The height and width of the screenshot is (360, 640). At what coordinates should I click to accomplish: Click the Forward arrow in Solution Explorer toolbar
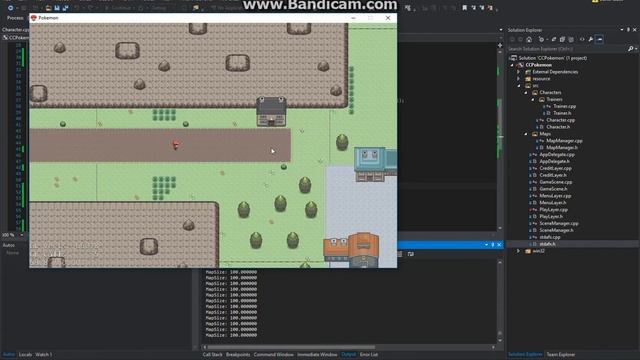click(x=520, y=40)
